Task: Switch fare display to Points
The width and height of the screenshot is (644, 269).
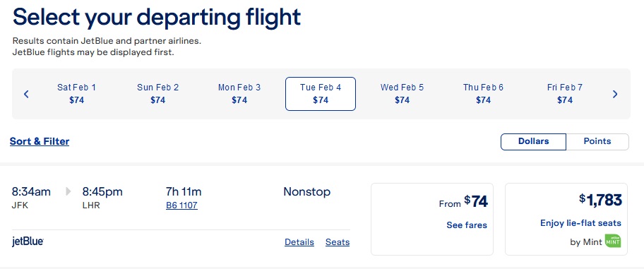Action: [x=597, y=141]
